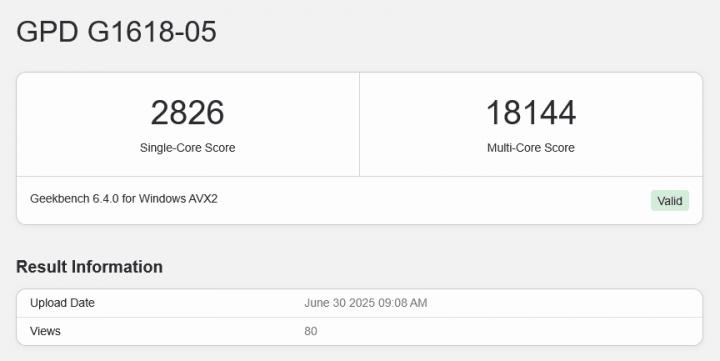720x361 pixels.
Task: Click the Multi-Core score panel
Action: click(x=531, y=124)
